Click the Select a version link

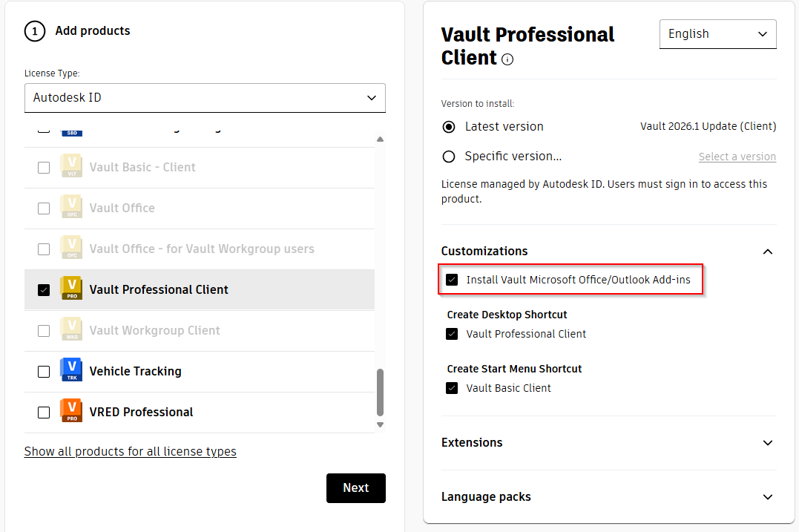(x=737, y=157)
